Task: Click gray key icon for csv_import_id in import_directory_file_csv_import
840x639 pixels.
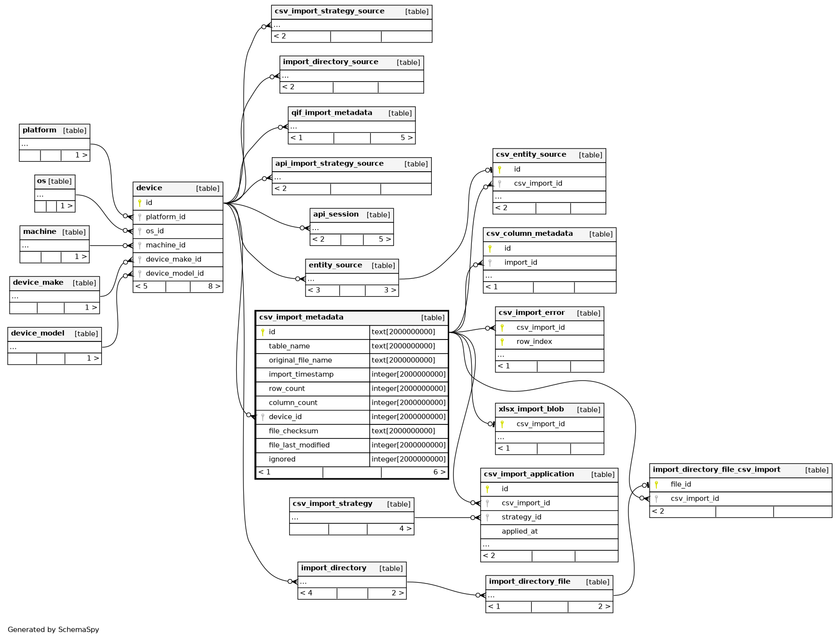Action: (x=656, y=499)
